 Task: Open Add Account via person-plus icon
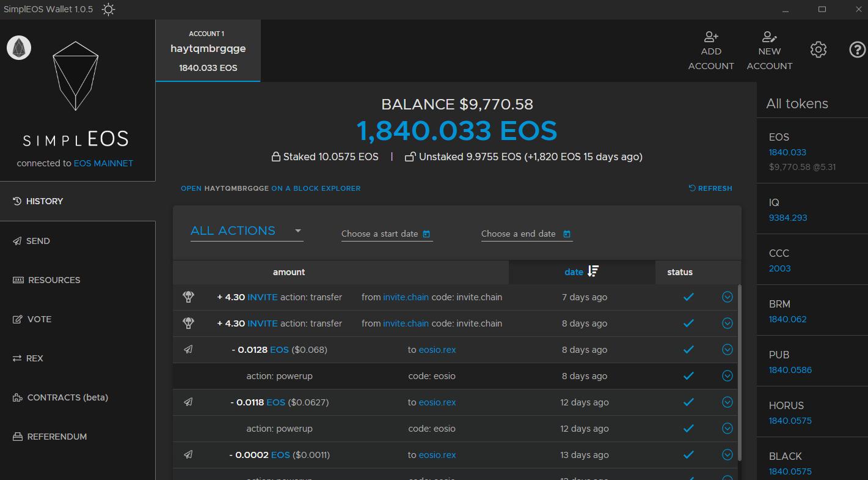tap(711, 37)
